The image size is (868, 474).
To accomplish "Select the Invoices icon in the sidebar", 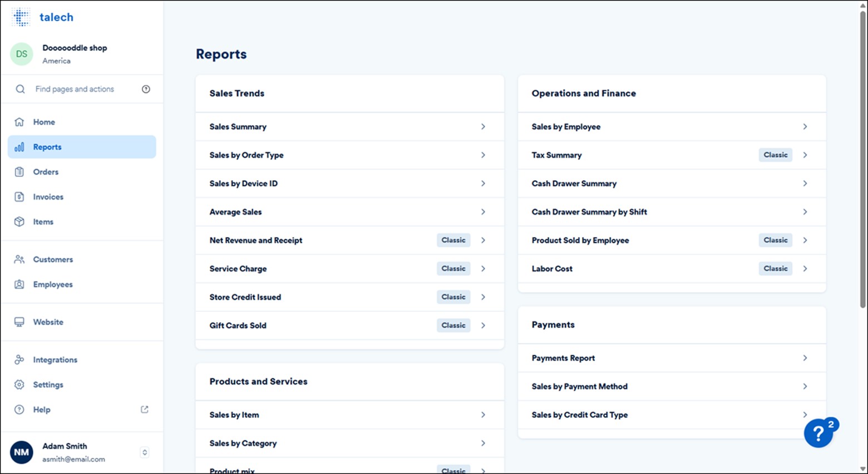I will point(20,196).
